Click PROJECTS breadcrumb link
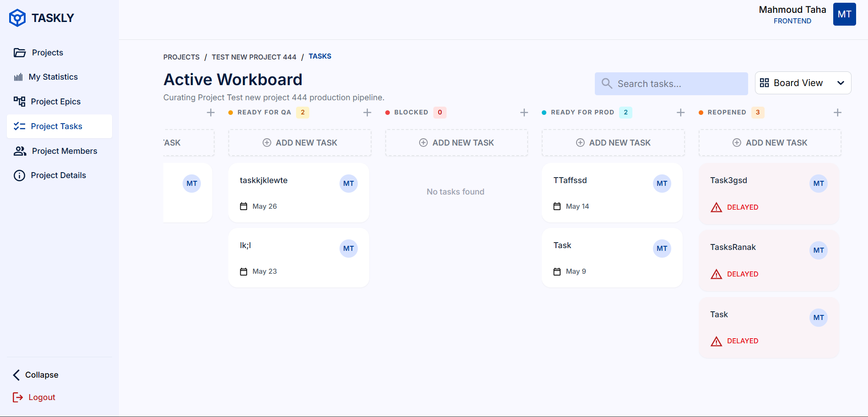Viewport: 868px width, 417px height. pos(181,57)
